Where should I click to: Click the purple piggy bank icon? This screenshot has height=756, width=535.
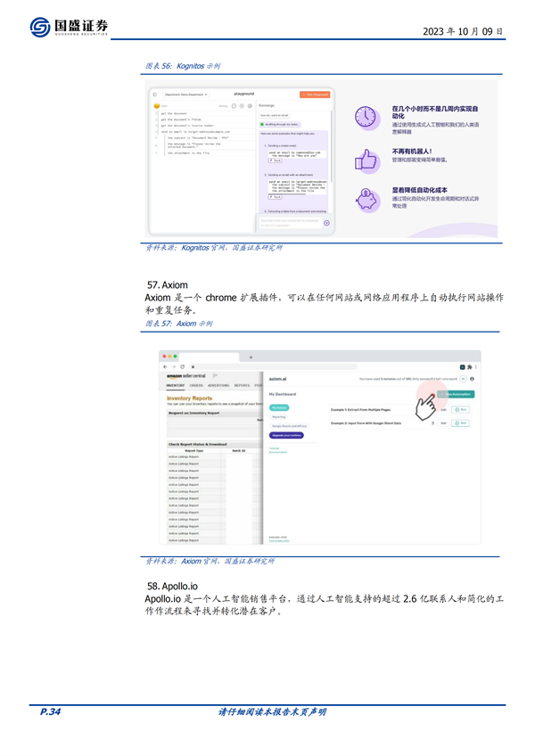[367, 199]
